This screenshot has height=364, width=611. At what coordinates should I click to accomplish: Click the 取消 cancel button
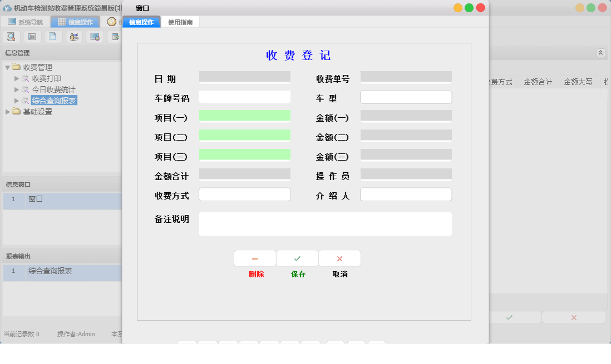(x=339, y=258)
